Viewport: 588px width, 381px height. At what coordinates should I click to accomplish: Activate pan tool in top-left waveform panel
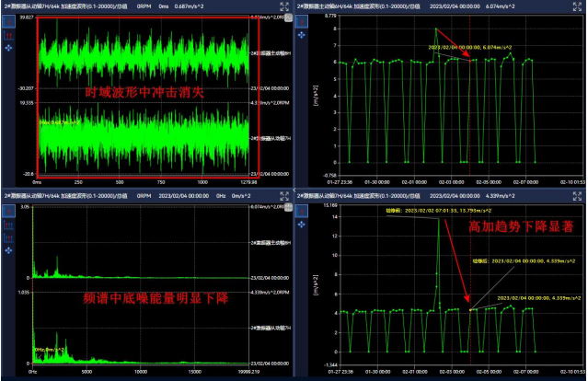click(x=9, y=46)
